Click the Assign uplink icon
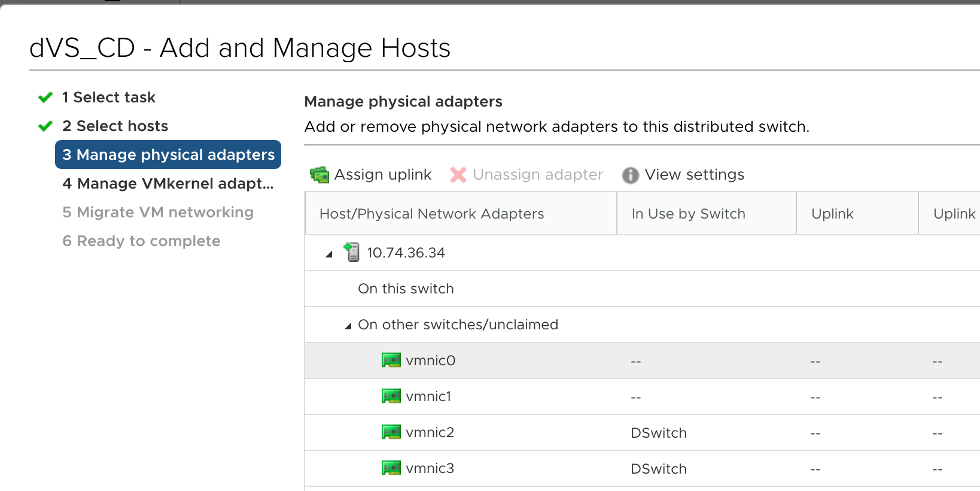The image size is (980, 491). (x=319, y=175)
